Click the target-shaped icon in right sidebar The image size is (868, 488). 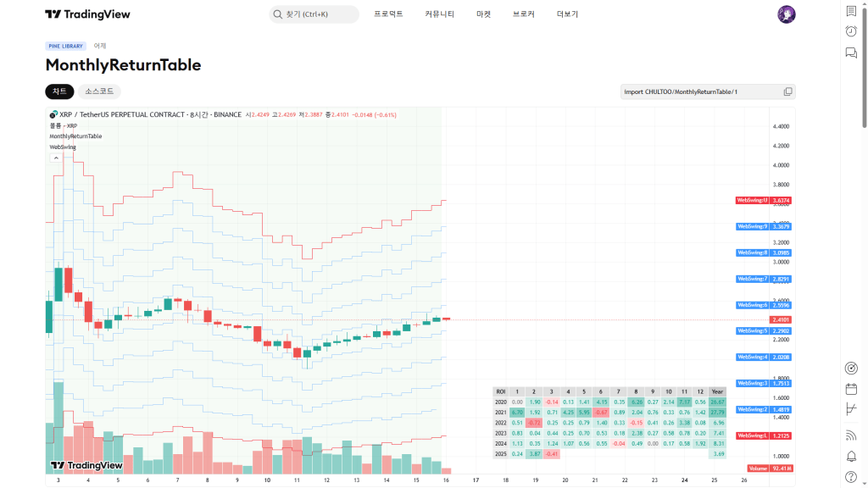click(851, 368)
